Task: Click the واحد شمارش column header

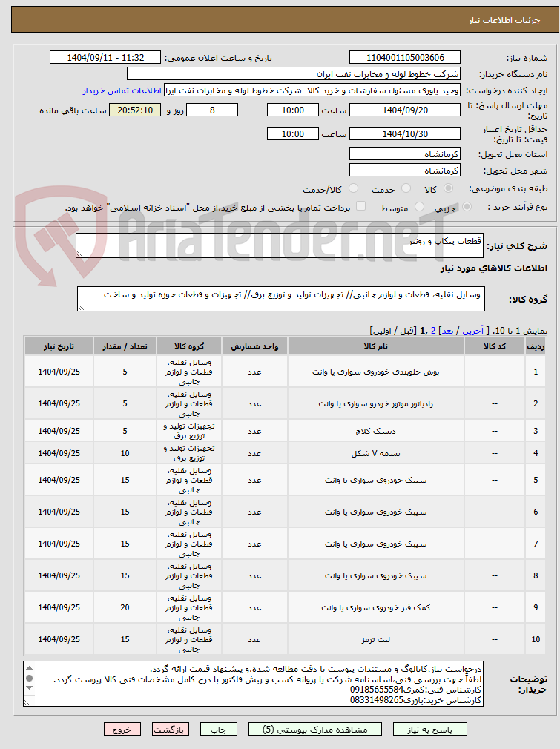Action: click(254, 346)
